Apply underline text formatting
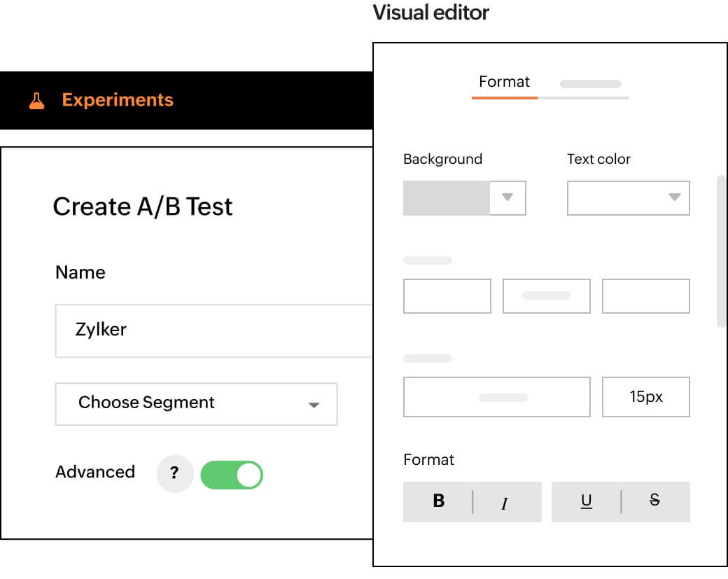 (587, 501)
